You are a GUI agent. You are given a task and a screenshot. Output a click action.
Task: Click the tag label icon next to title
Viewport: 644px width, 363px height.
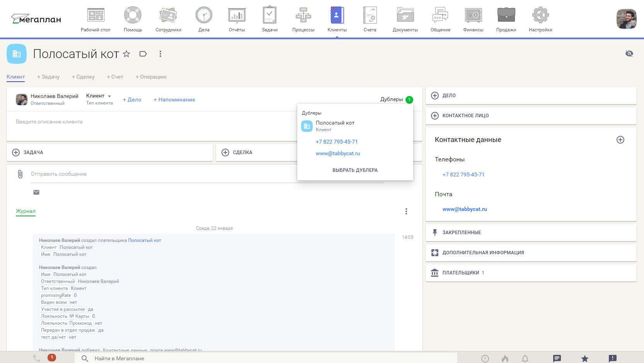pyautogui.click(x=143, y=54)
